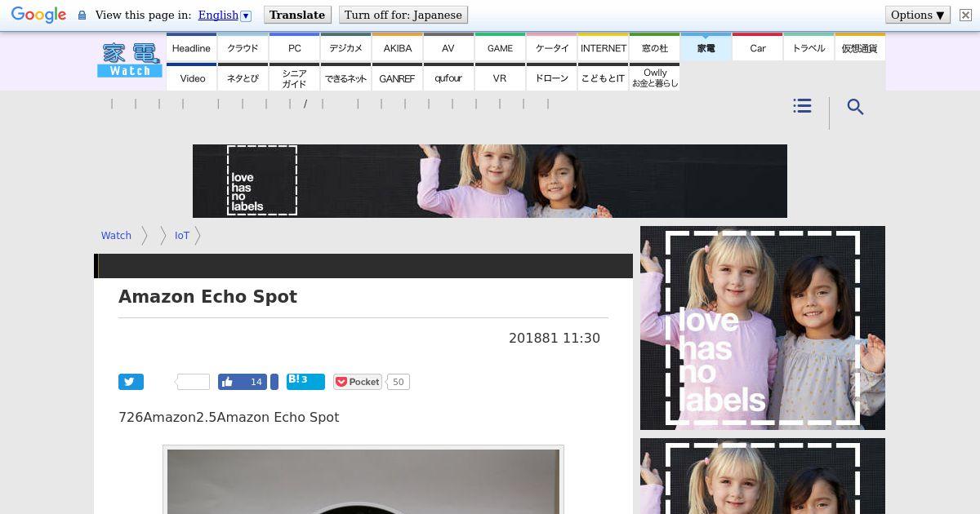The height and width of the screenshot is (514, 980).
Task: Share article via Twitter bird button
Action: point(131,382)
